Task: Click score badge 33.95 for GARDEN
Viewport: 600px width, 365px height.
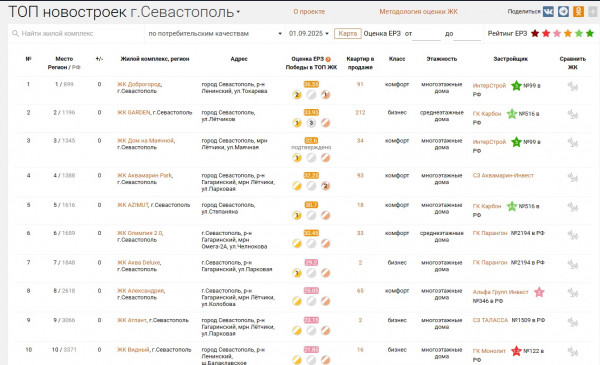Action: [311, 112]
